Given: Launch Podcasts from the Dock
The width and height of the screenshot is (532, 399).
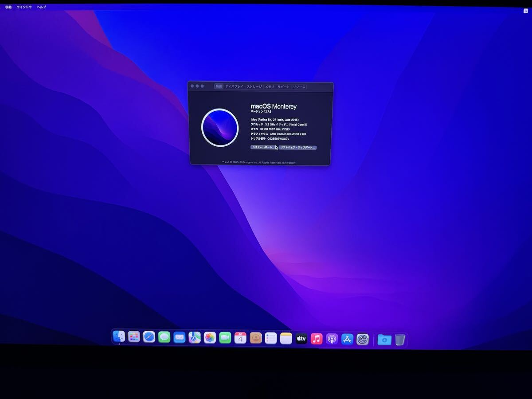Looking at the screenshot, I should (x=332, y=339).
